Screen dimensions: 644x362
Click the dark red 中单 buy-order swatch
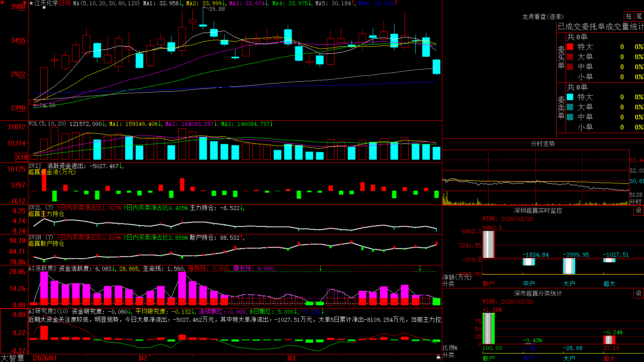[x=570, y=67]
